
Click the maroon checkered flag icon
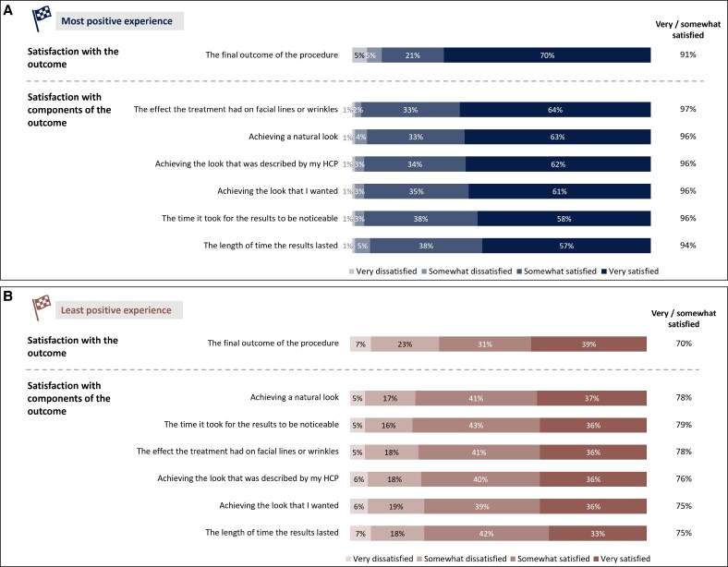[x=42, y=308]
